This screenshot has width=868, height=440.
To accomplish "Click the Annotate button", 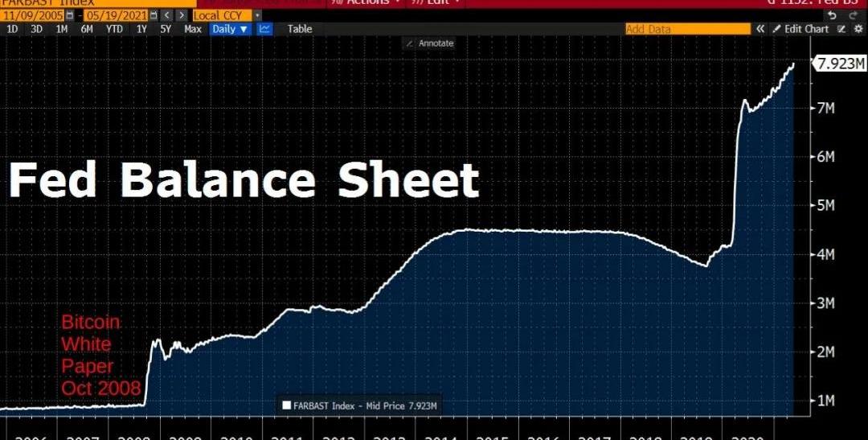I will (430, 43).
